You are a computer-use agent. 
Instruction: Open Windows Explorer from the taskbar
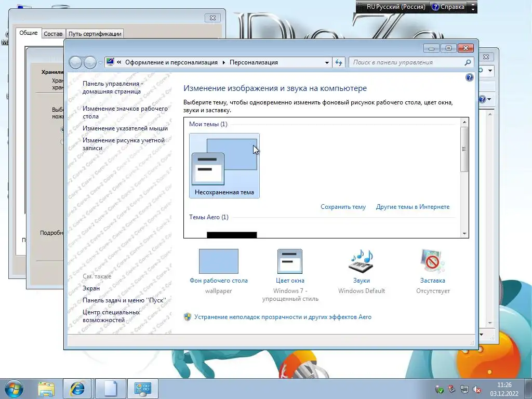[x=46, y=389]
